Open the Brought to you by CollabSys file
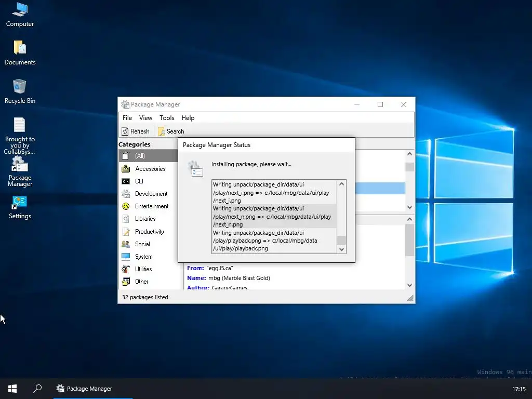 [x=20, y=136]
